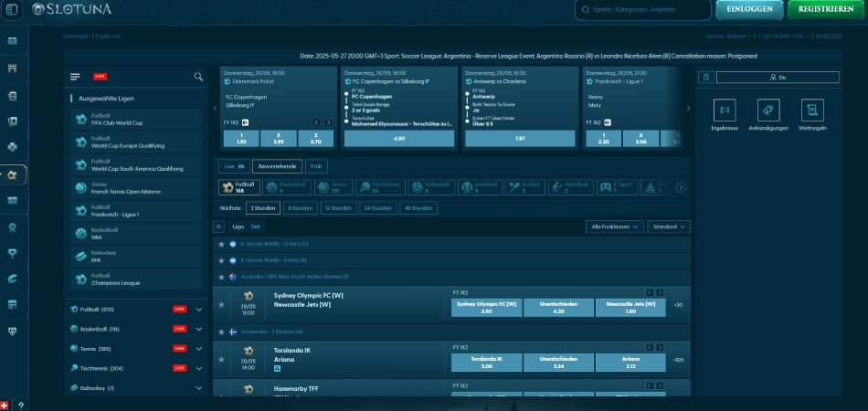868x411 pixels.
Task: Open the top Ergebnisse link
Action: click(x=108, y=36)
